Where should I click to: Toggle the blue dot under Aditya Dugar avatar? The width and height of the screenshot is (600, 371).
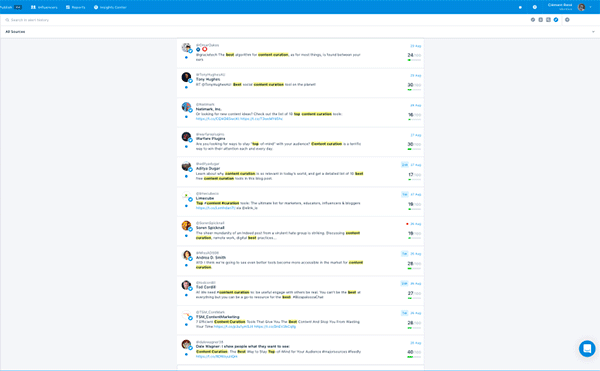(x=186, y=176)
